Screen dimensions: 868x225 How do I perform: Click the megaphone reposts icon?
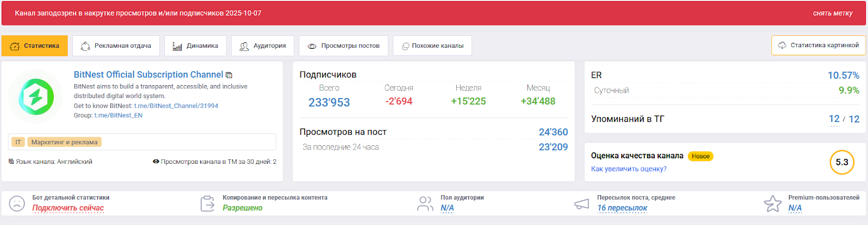(x=582, y=204)
